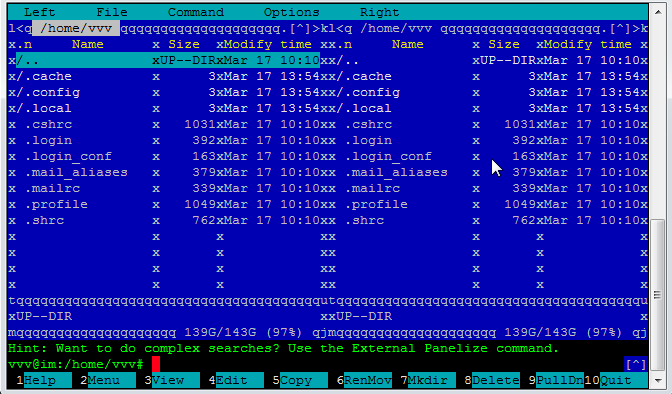The height and width of the screenshot is (394, 672).
Task: Open the Command menu
Action: coord(195,12)
